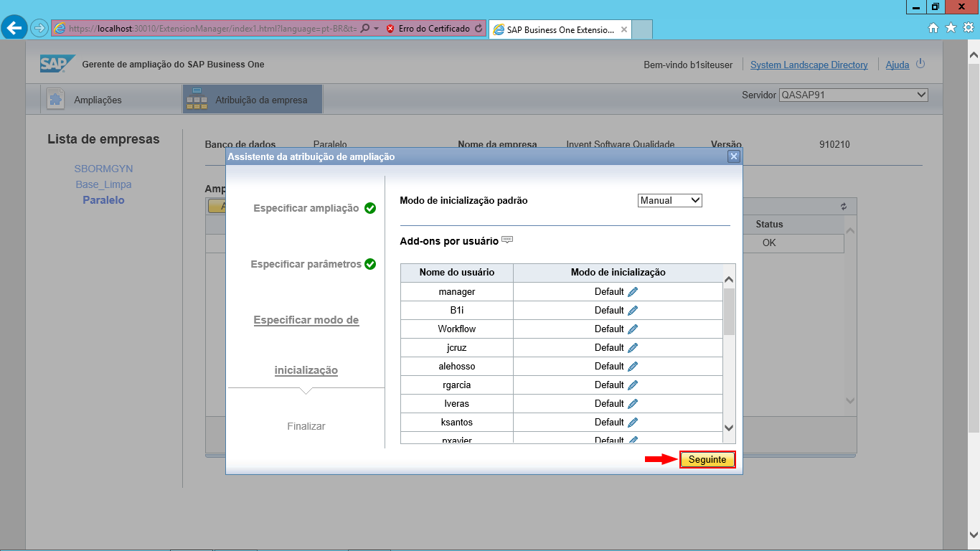Screen dimensions: 980x551
Task: Go to Especificar parâmetros wizard step
Action: coord(306,264)
